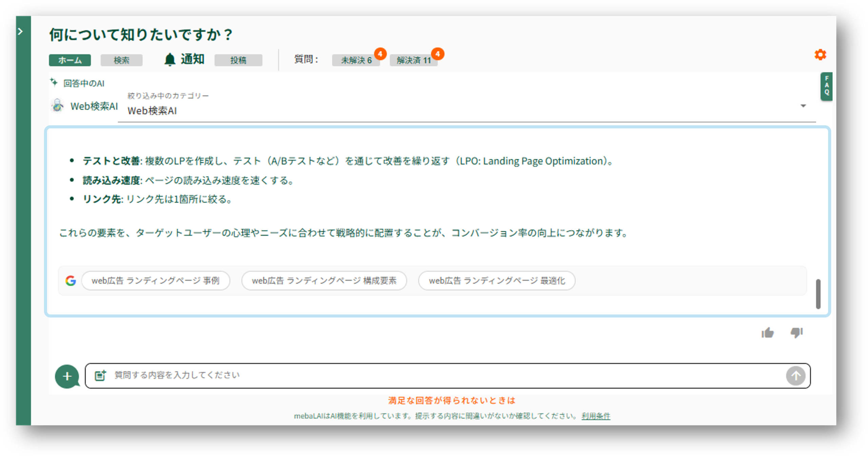
Task: Click the orange settings gear icon
Action: pos(820,55)
